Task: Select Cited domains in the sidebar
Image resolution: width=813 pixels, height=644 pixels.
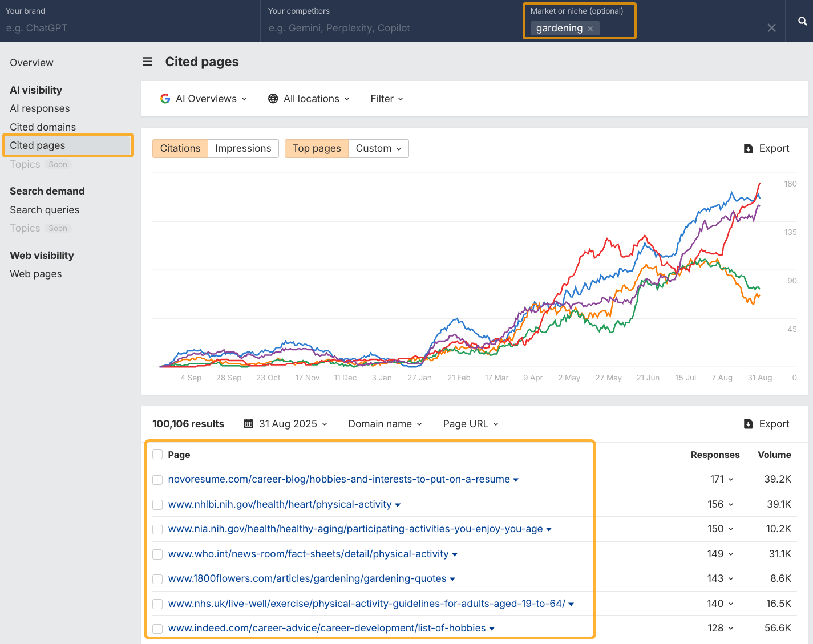Action: 43,127
